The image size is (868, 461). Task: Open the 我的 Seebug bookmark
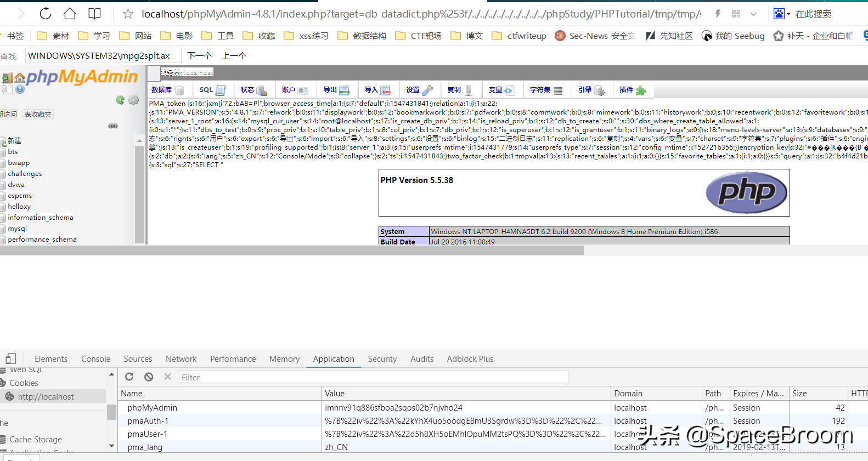click(x=733, y=36)
